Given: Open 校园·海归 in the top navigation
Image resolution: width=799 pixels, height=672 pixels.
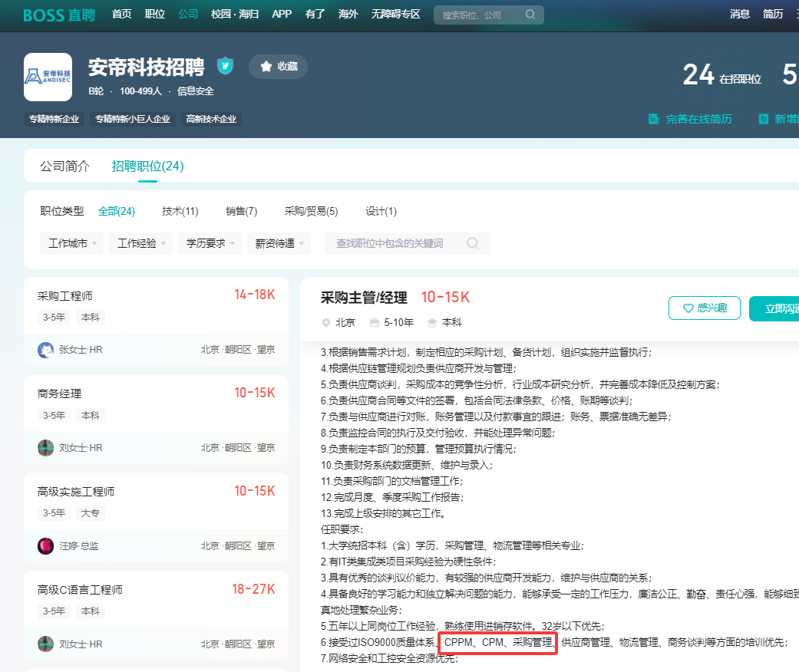Looking at the screenshot, I should (x=233, y=13).
